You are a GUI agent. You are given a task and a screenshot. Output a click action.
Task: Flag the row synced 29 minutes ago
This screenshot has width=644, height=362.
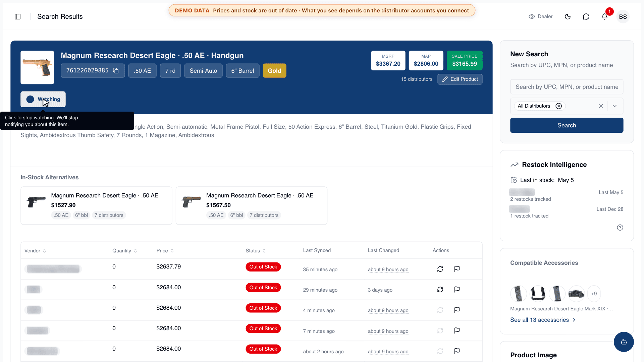[x=457, y=290]
